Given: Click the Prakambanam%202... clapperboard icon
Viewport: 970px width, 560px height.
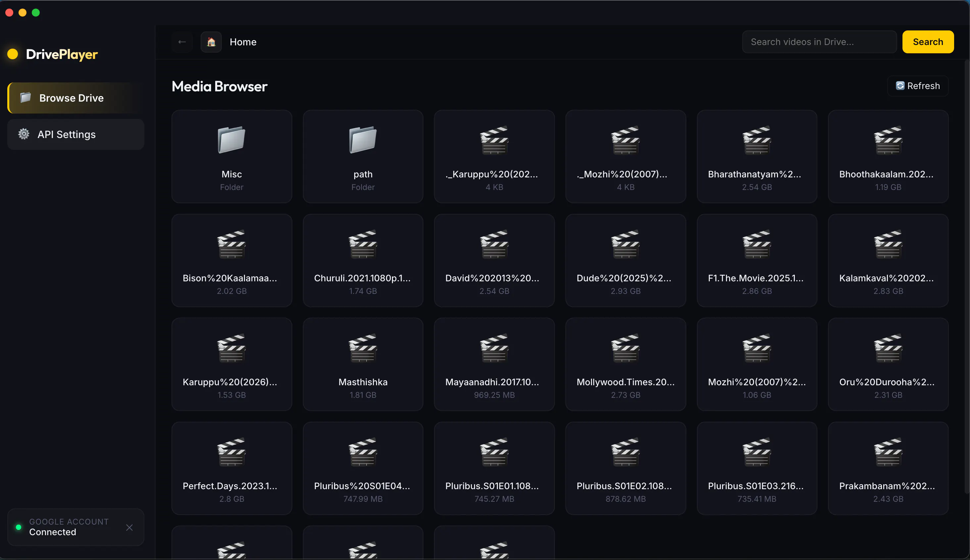Looking at the screenshot, I should click(x=888, y=452).
